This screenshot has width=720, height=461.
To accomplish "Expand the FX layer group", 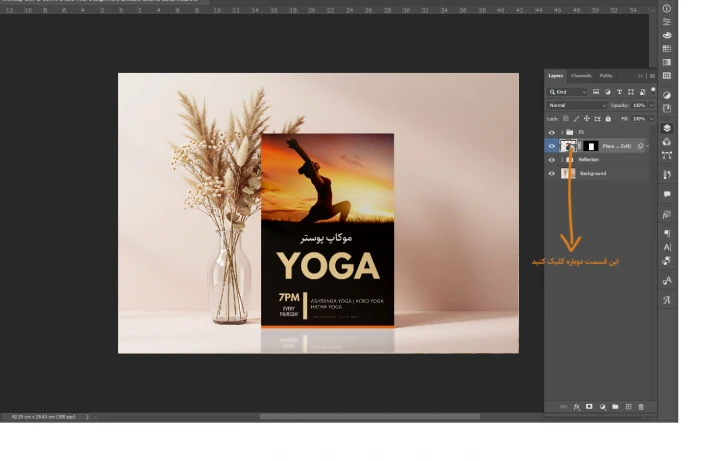I will 561,132.
